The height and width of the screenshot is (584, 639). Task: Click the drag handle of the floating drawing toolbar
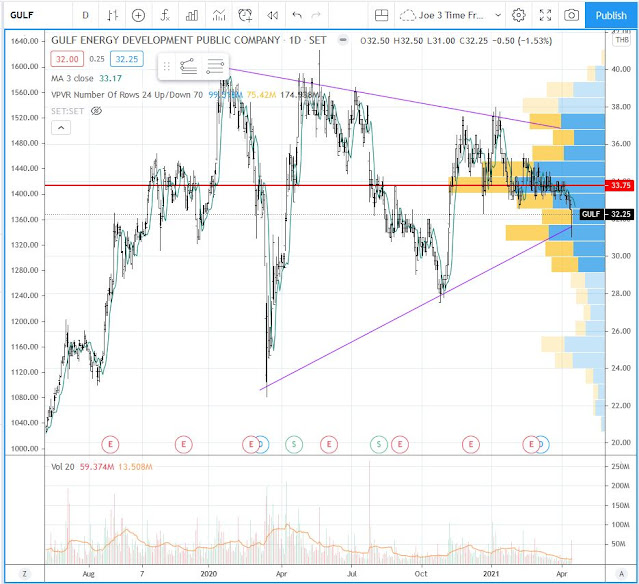(166, 66)
